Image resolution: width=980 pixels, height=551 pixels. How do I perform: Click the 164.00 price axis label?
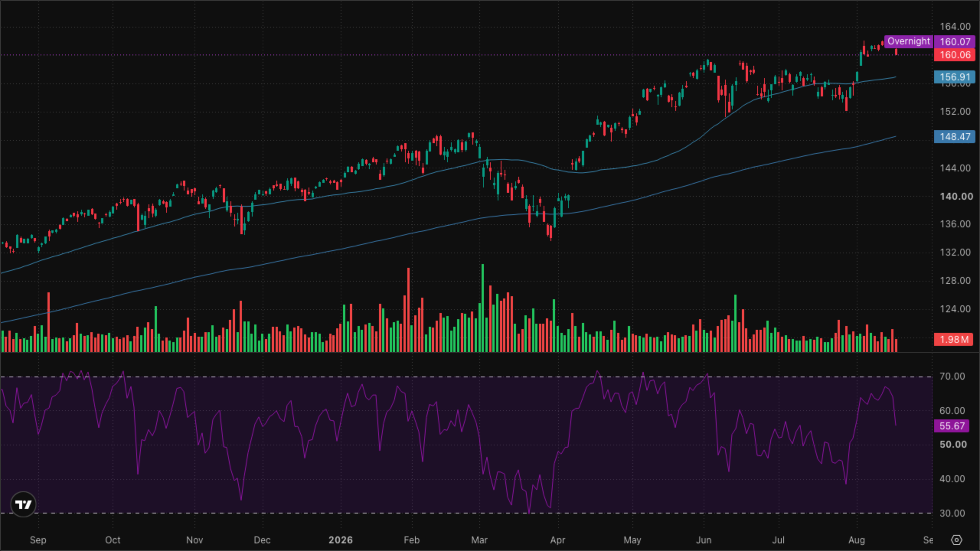(x=955, y=26)
